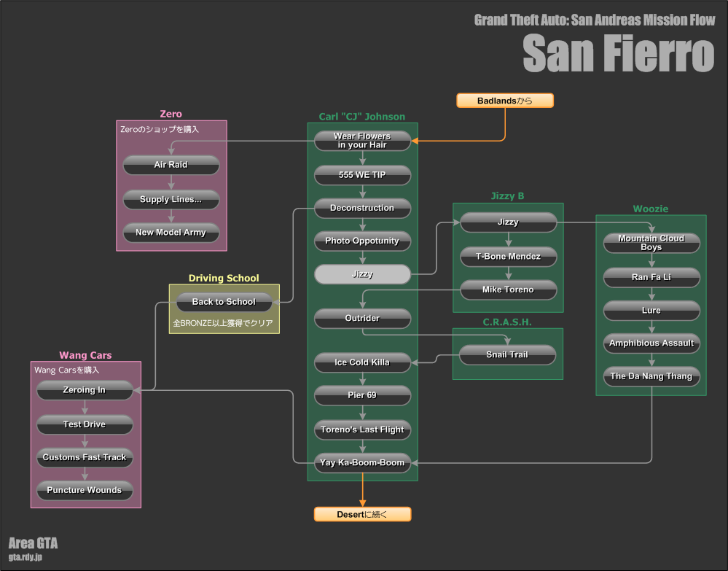Click the Mike Toreno mission node
728x571 pixels.
[508, 290]
